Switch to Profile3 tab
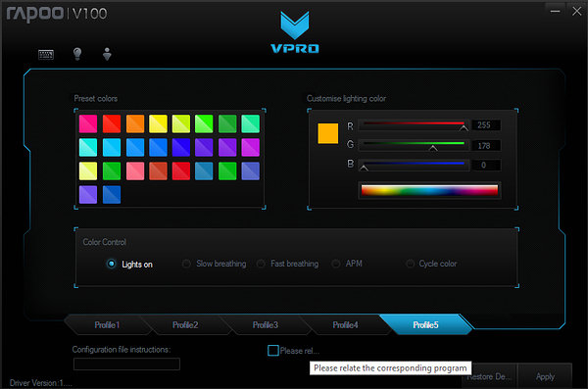This screenshot has height=389, width=588. coord(266,325)
